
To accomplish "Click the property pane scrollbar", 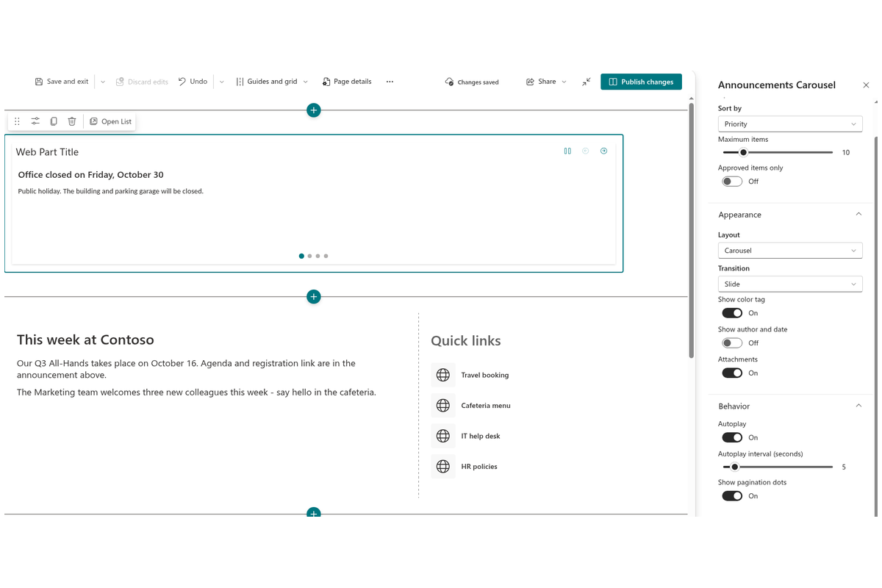I will click(x=875, y=326).
